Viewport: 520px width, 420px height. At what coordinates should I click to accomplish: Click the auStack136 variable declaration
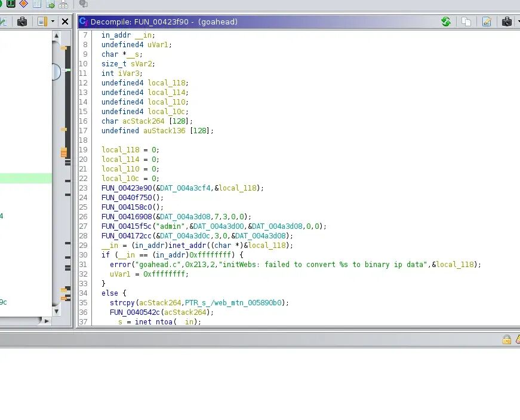coord(164,131)
